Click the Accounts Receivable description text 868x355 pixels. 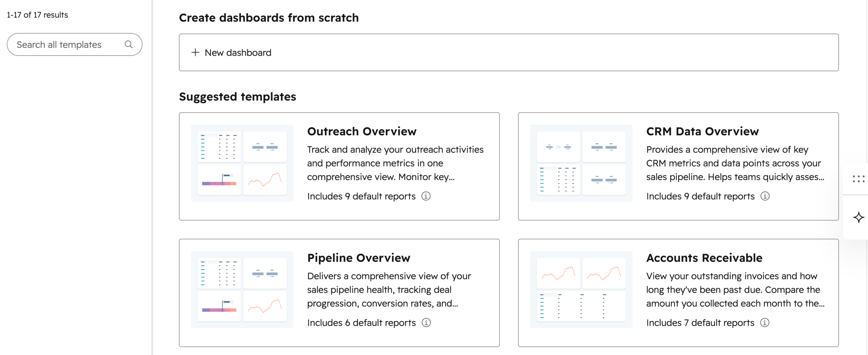point(735,290)
